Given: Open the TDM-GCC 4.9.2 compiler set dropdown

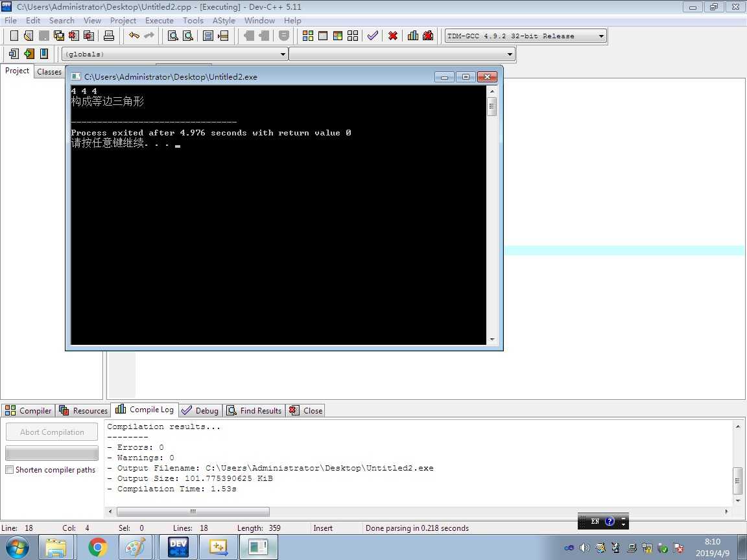Looking at the screenshot, I should (525, 36).
